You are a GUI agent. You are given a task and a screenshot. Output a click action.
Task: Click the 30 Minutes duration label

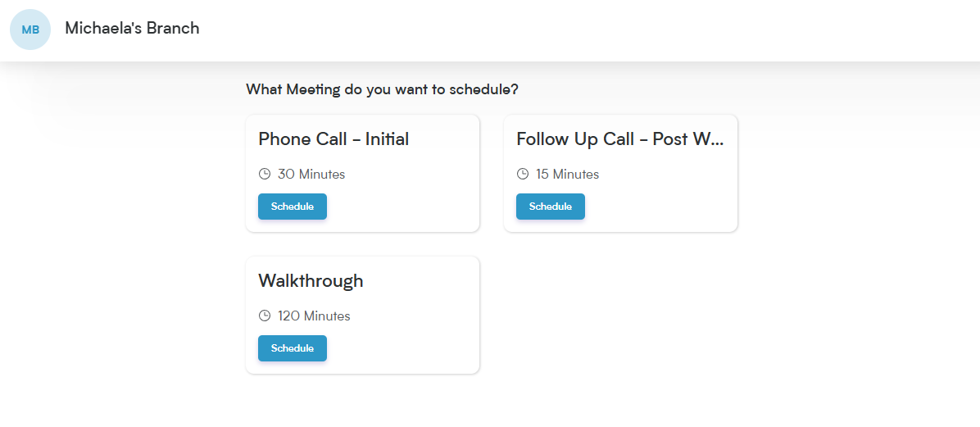(311, 174)
